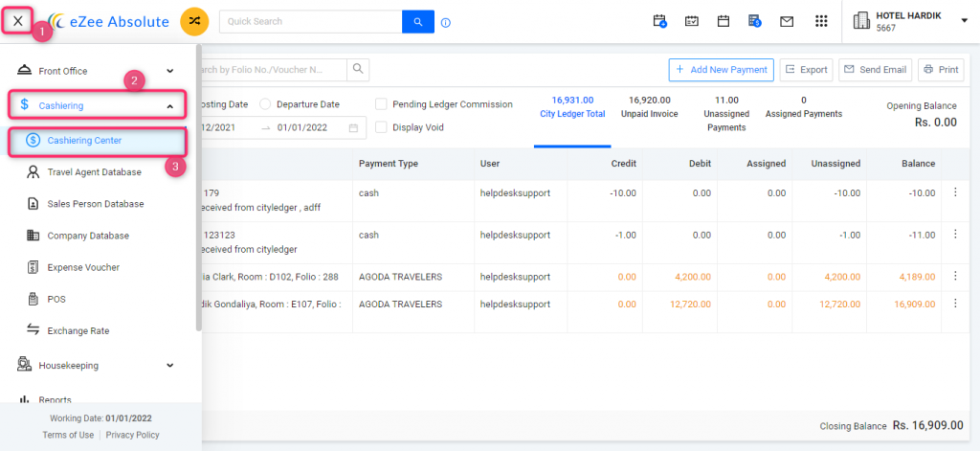The image size is (980, 451).
Task: Click the folio search magnifier icon
Action: [358, 69]
